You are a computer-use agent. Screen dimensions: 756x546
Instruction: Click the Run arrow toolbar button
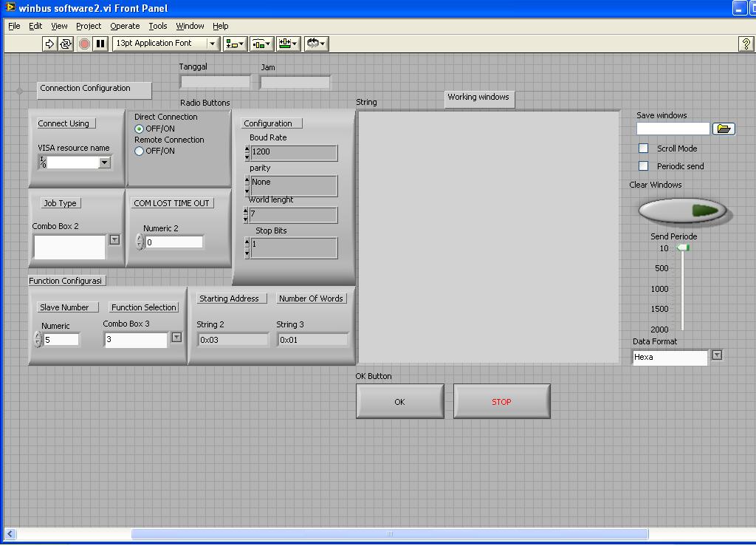pos(49,44)
